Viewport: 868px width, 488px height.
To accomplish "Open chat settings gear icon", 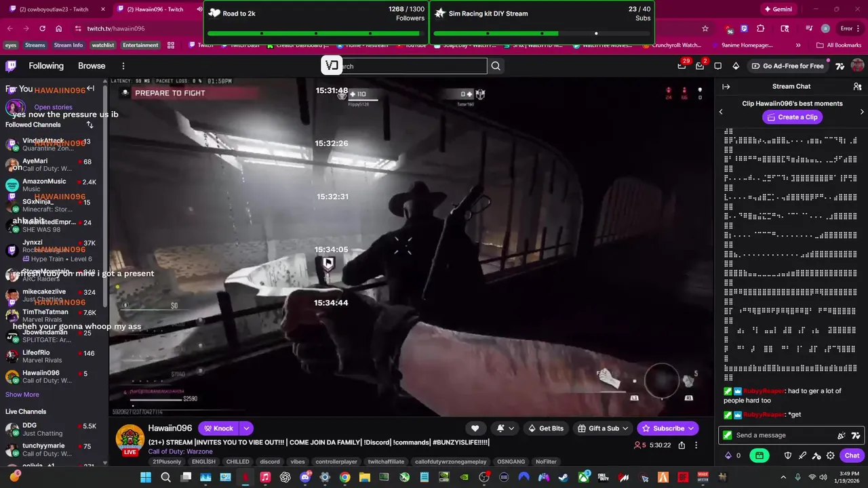I will point(831,455).
